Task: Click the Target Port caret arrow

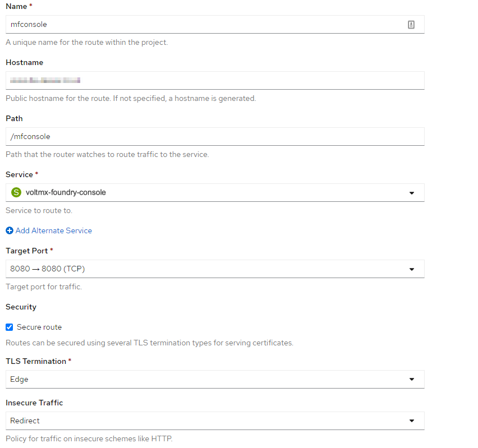Action: (412, 269)
